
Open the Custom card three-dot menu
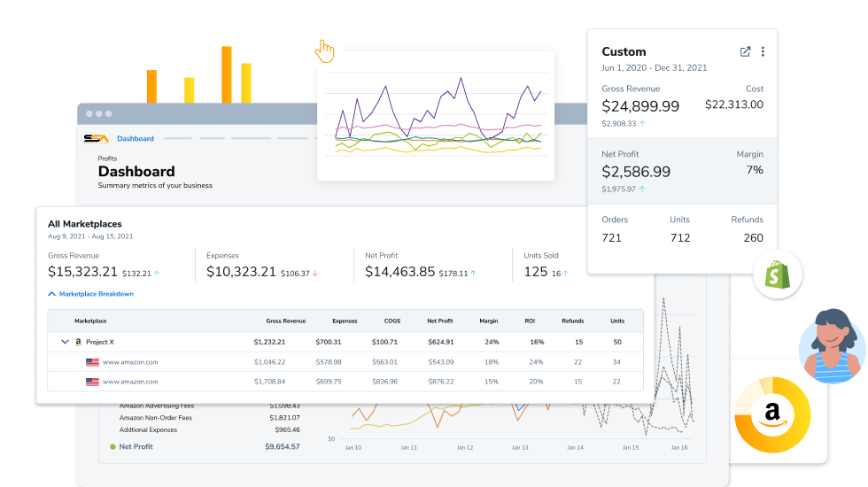click(x=763, y=51)
